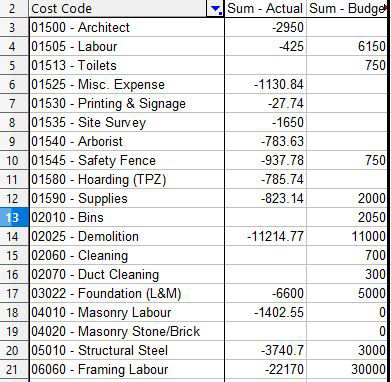This screenshot has width=391, height=382.
Task: Open the Cost Code filter dropdown arrow
Action: click(215, 9)
